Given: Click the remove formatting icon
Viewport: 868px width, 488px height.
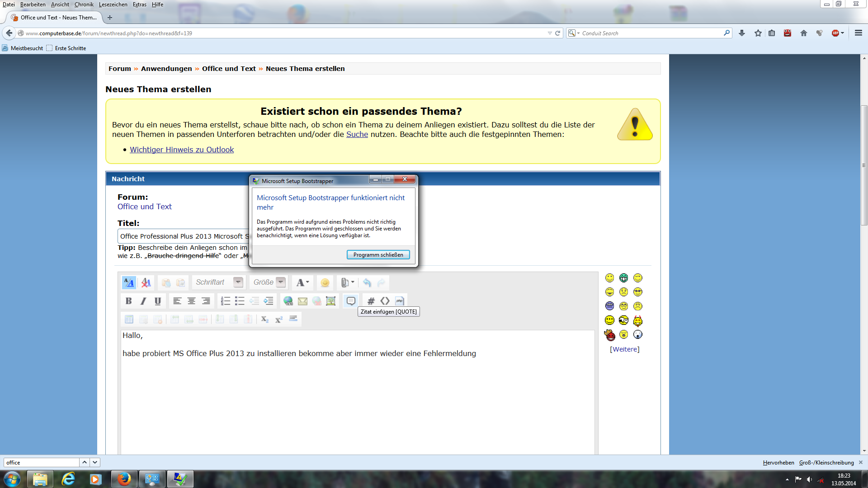Looking at the screenshot, I should coord(146,283).
